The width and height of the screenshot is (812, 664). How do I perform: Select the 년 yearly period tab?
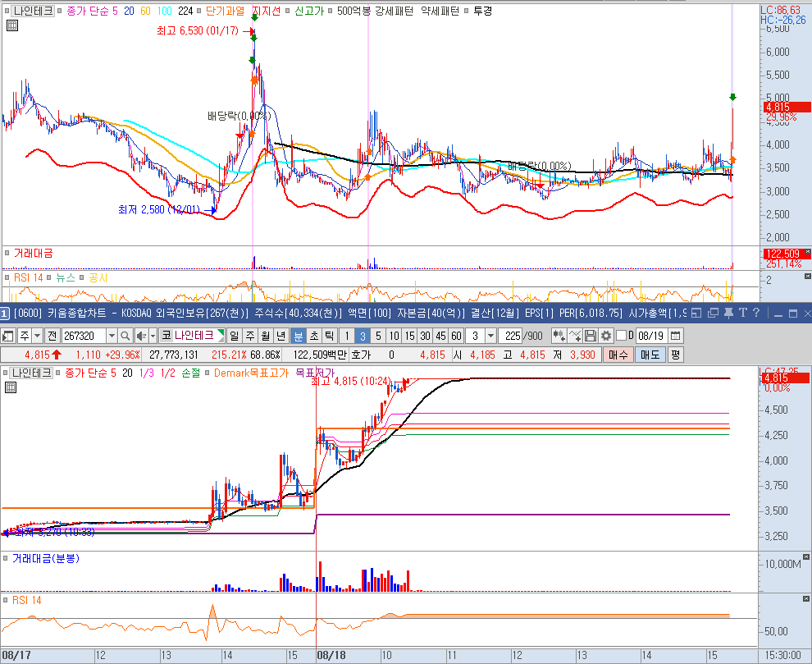(x=281, y=336)
